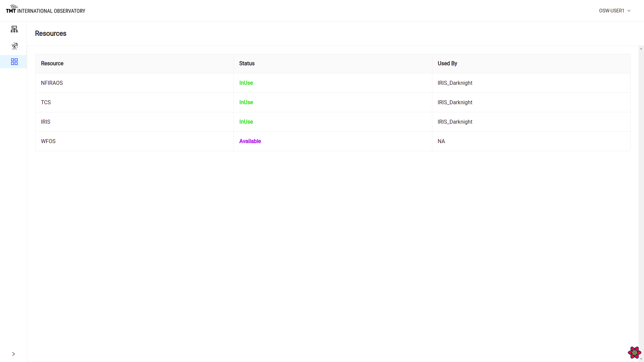Image resolution: width=644 pixels, height=362 pixels.
Task: Select the TMT International Observatory logo
Action: (45, 10)
